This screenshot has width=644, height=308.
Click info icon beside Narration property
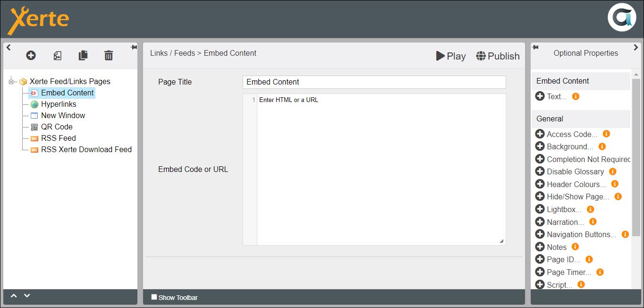593,222
